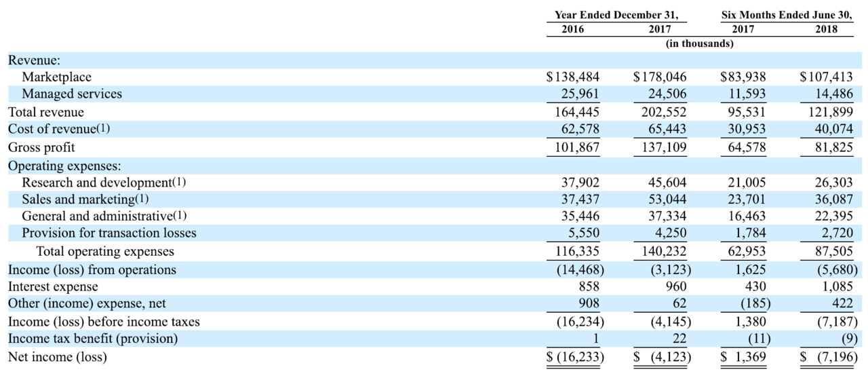The width and height of the screenshot is (868, 378).
Task: Select the Gross profit row label
Action: (41, 147)
